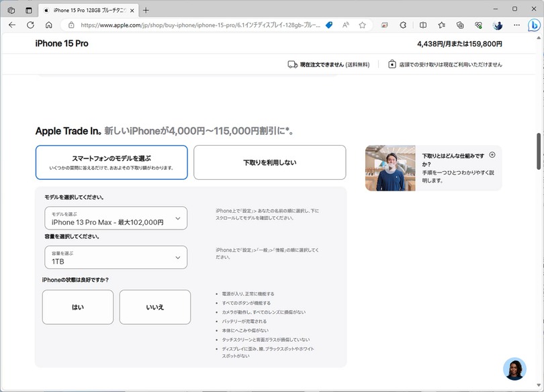Open profile avatar icon in toolbar
Viewport: 544px width, 392px height.
pos(498,25)
